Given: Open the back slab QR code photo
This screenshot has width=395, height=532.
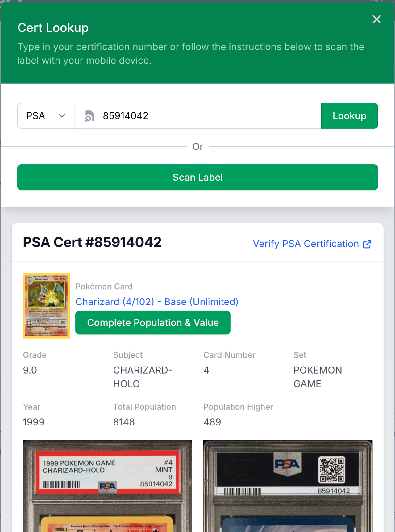Looking at the screenshot, I should [288, 486].
